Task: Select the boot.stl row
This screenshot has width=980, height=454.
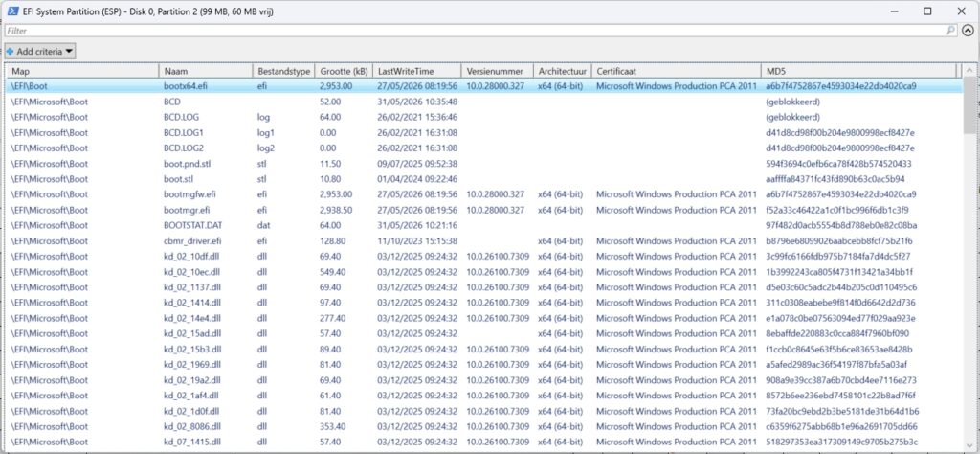Action: click(x=484, y=179)
